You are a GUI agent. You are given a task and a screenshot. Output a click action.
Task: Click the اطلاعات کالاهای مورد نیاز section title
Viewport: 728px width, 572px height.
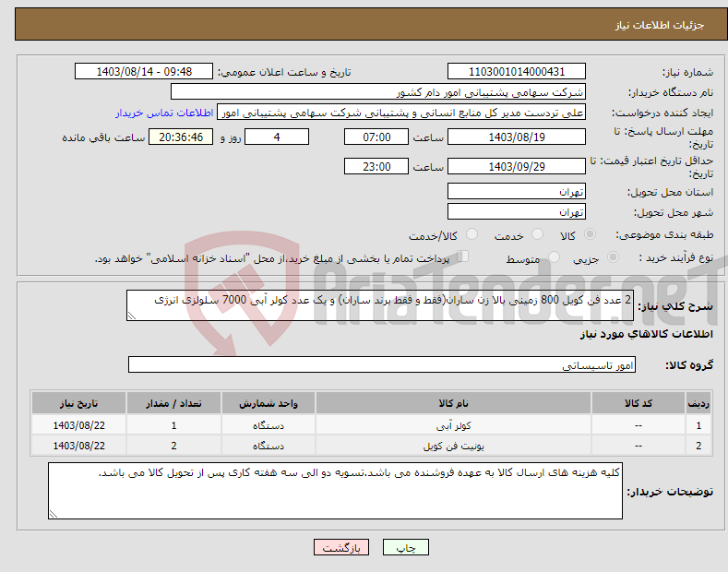click(x=646, y=334)
